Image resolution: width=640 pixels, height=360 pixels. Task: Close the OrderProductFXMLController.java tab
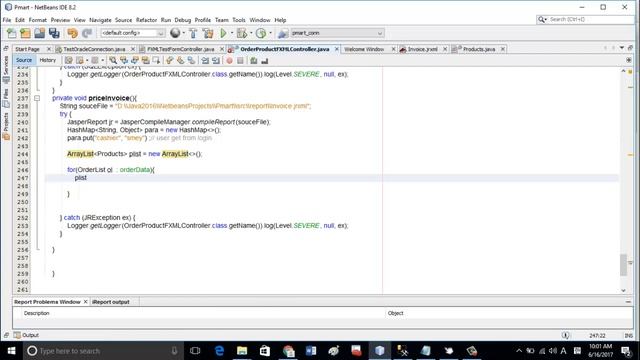click(337, 49)
